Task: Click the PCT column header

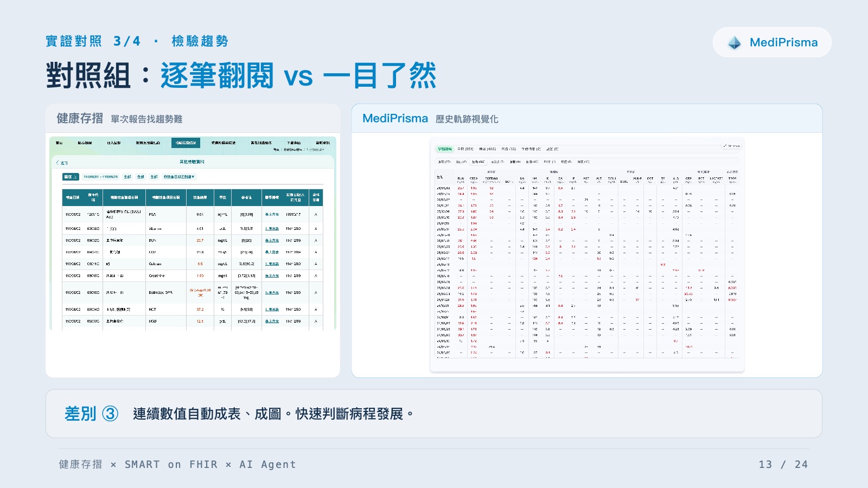Action: click(701, 178)
